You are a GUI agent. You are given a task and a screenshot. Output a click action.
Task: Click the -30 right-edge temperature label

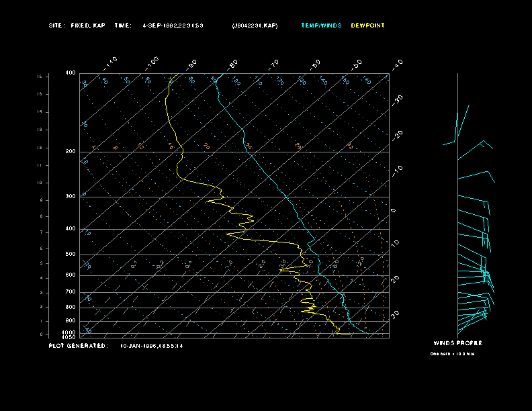pos(397,100)
